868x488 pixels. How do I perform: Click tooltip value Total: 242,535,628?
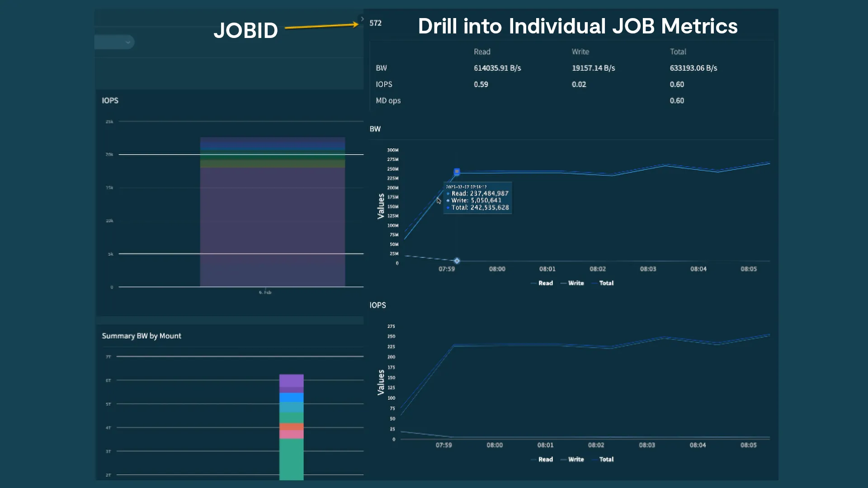[480, 207]
